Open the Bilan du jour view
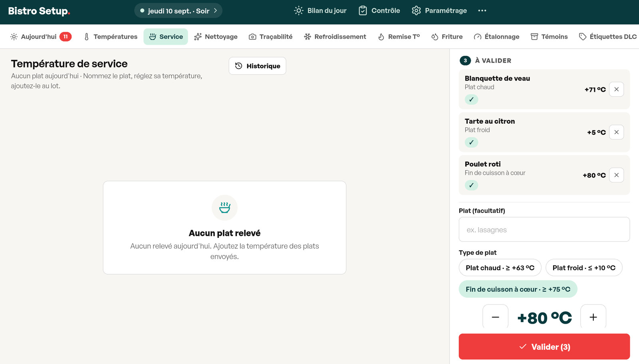The image size is (639, 364). [x=320, y=11]
